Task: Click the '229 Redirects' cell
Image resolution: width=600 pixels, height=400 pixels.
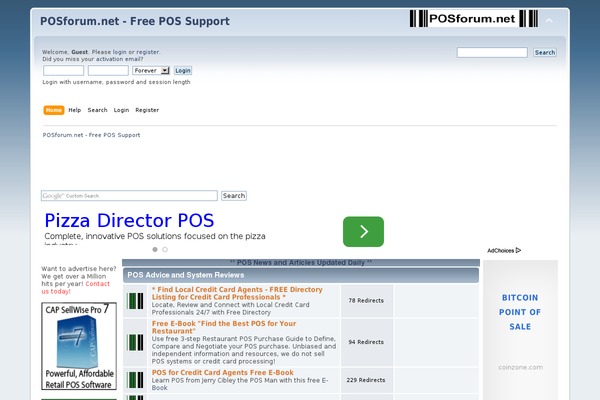Action: click(366, 380)
